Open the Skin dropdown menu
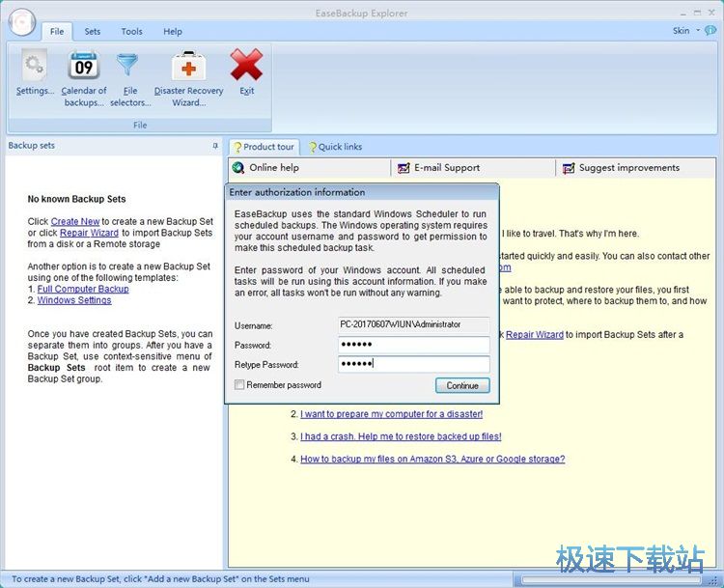The height and width of the screenshot is (588, 724). click(685, 31)
